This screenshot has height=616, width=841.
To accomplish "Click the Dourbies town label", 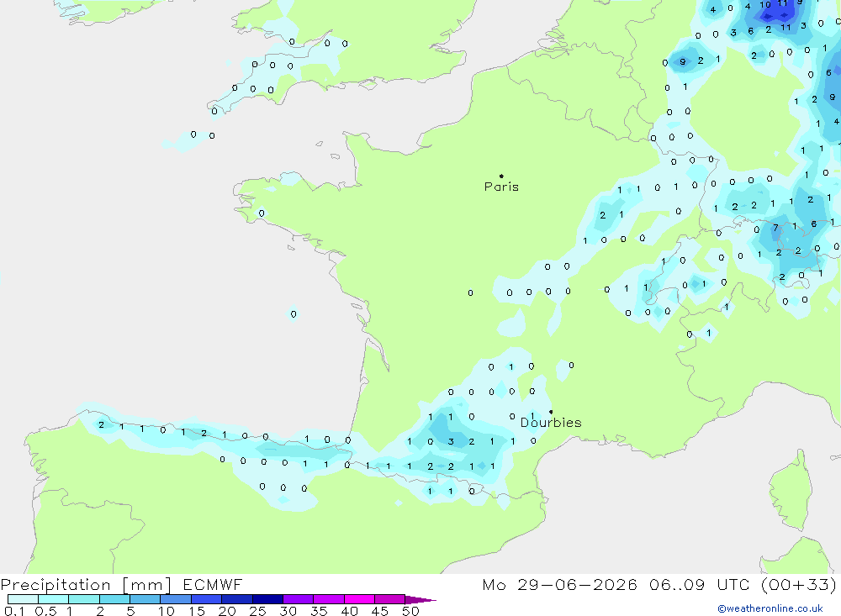I will (551, 423).
